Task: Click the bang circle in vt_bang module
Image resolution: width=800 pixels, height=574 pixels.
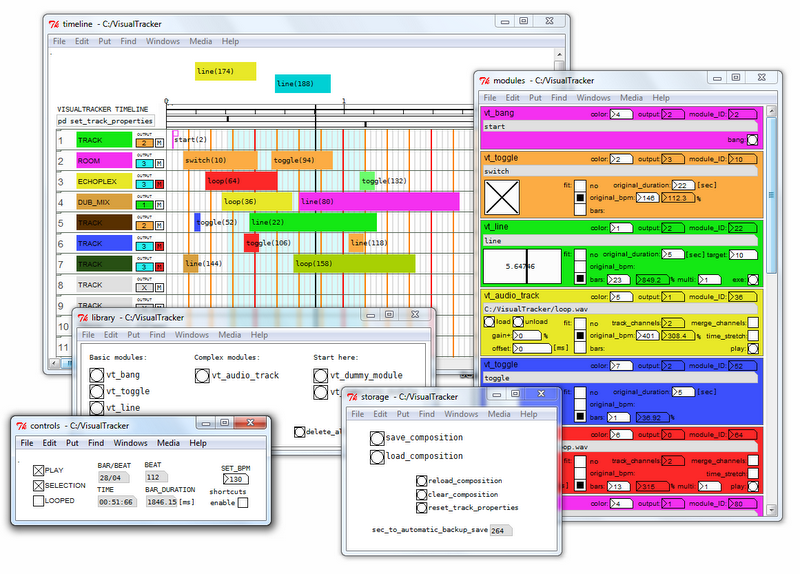Action: coord(752,139)
